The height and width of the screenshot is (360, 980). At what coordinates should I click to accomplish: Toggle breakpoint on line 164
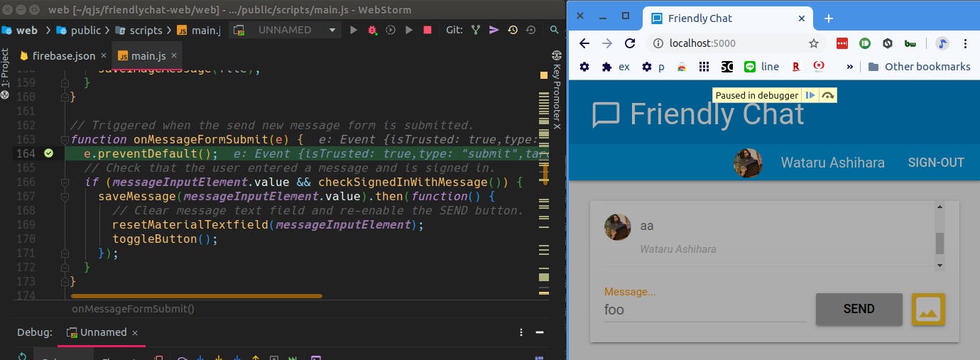(48, 153)
